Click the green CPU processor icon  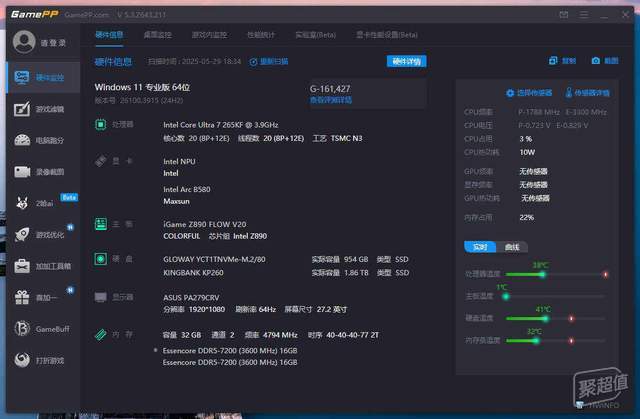[x=100, y=124]
